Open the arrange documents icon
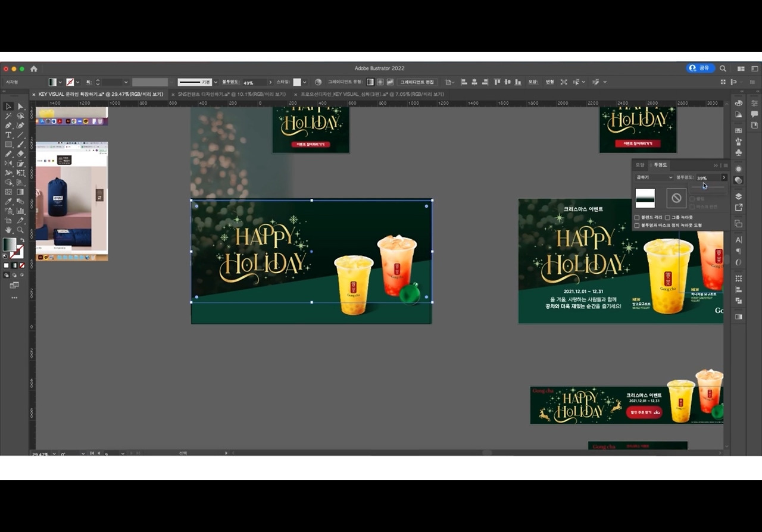The height and width of the screenshot is (532, 762). pyautogui.click(x=741, y=69)
